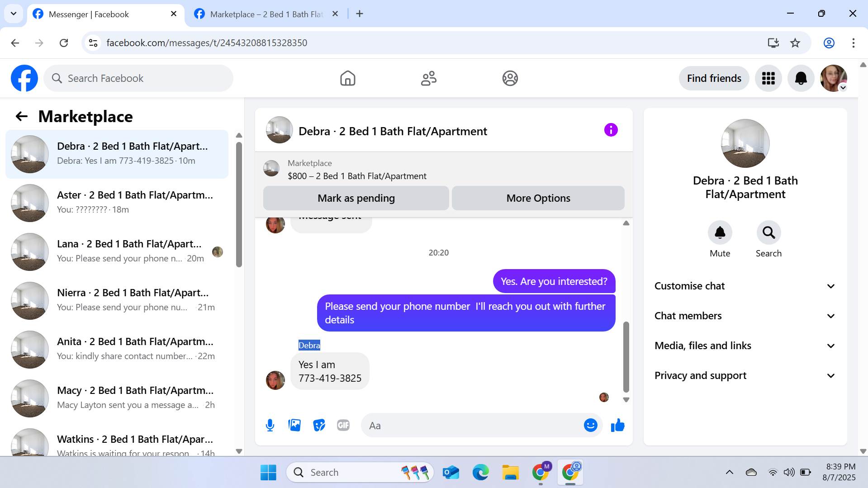Open the Debra conversation in the list
Image resolution: width=868 pixels, height=488 pixels.
(x=117, y=154)
